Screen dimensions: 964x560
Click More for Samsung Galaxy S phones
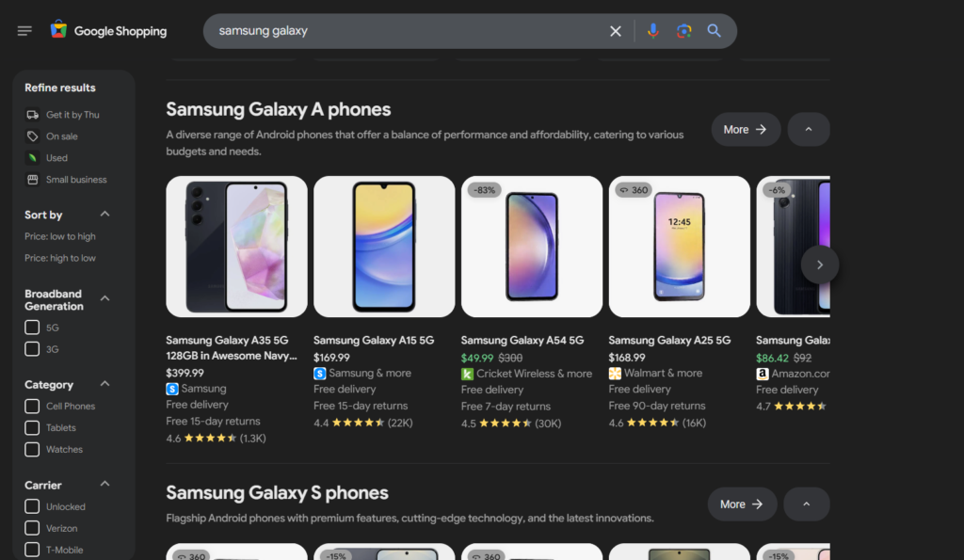pyautogui.click(x=742, y=504)
